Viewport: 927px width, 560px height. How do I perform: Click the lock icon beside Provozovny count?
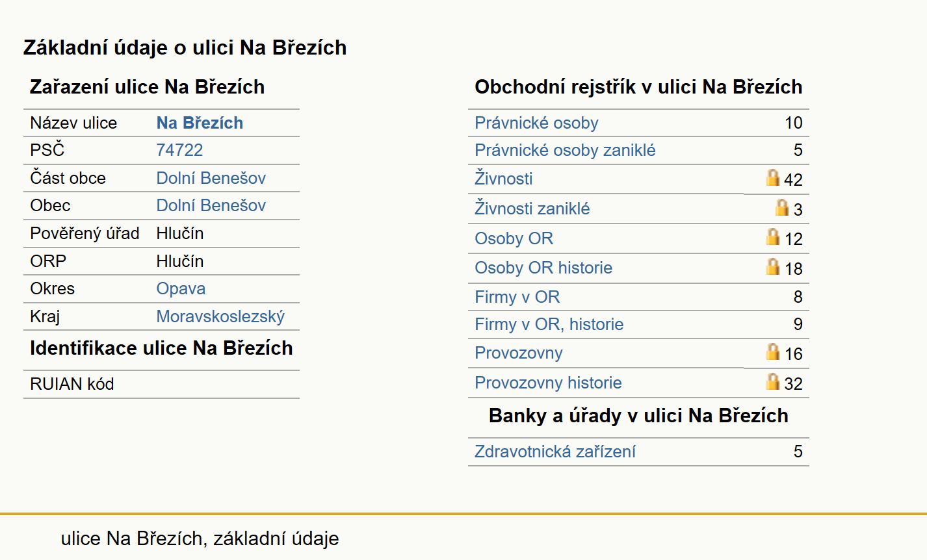click(772, 351)
